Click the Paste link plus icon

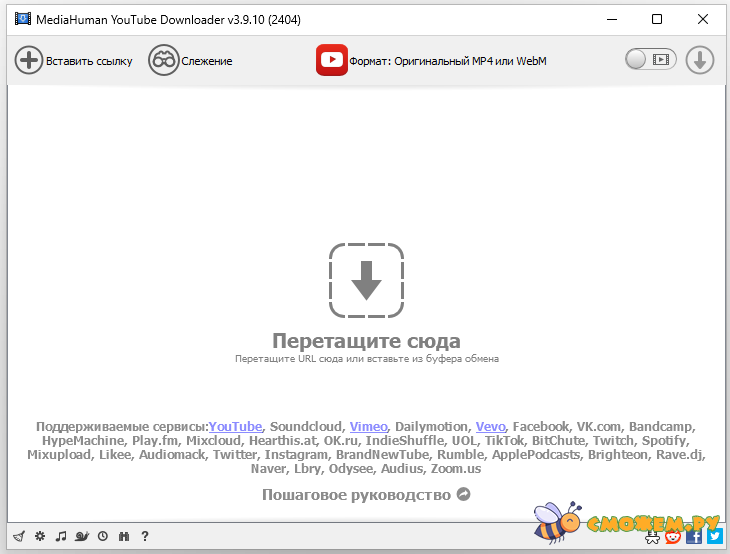point(29,60)
